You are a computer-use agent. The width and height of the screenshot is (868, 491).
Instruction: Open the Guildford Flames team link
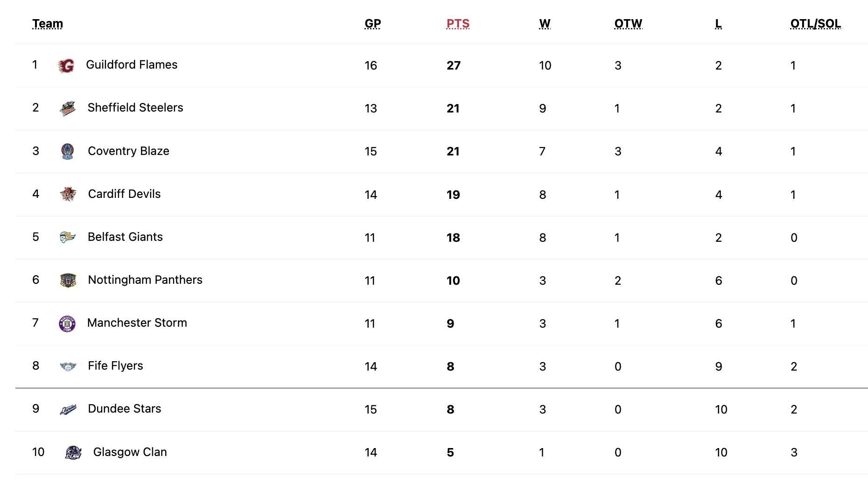pos(132,65)
